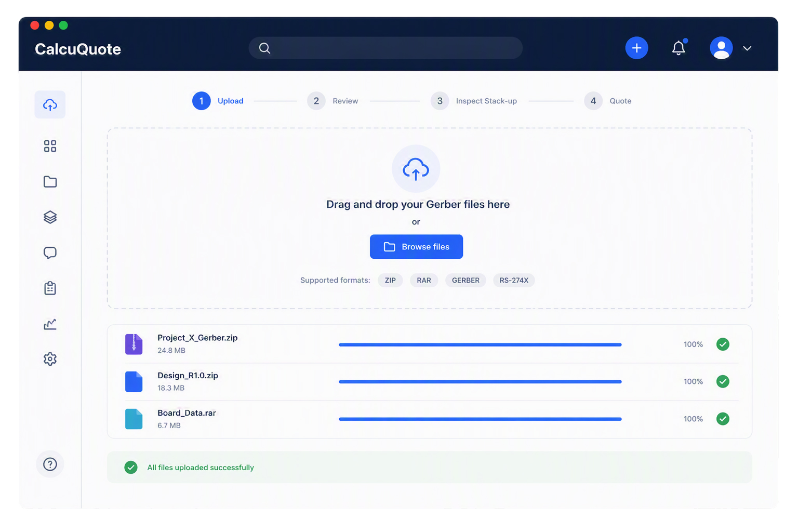
Task: Click the CalcuQuote logo
Action: pyautogui.click(x=78, y=49)
